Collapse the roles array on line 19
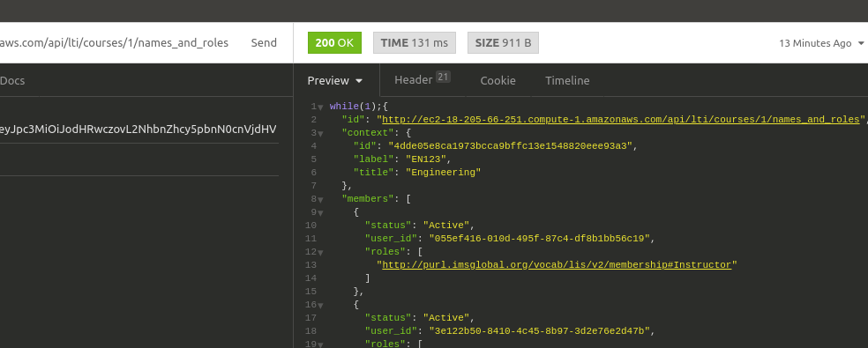Screen dimensions: 868x348 (x=320, y=344)
